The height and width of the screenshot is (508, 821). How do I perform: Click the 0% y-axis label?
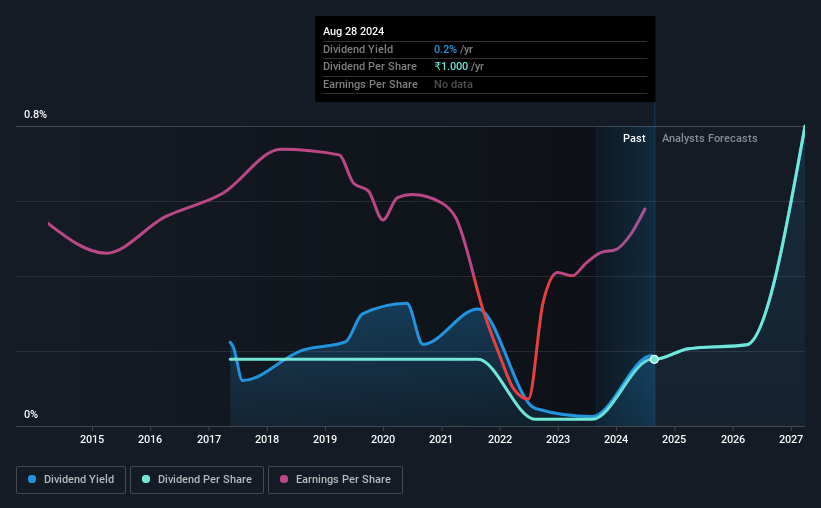(x=31, y=415)
